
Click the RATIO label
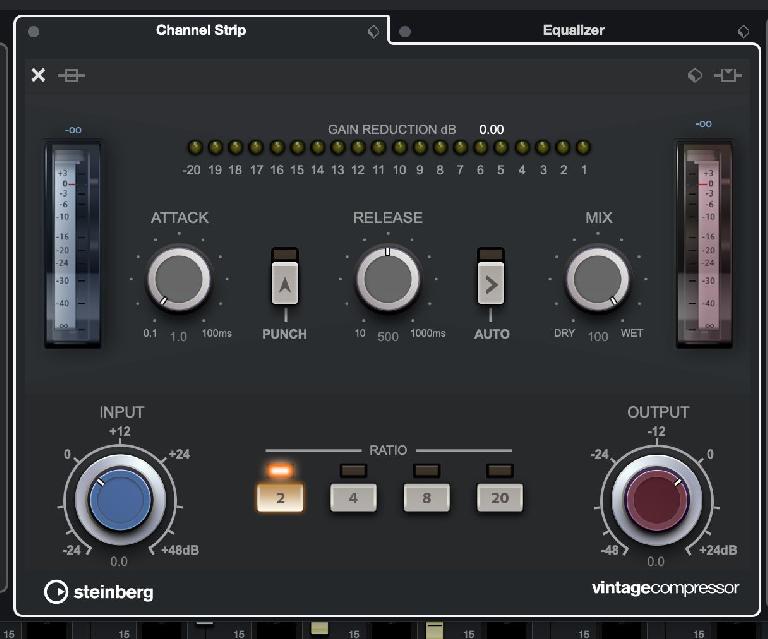pos(388,450)
